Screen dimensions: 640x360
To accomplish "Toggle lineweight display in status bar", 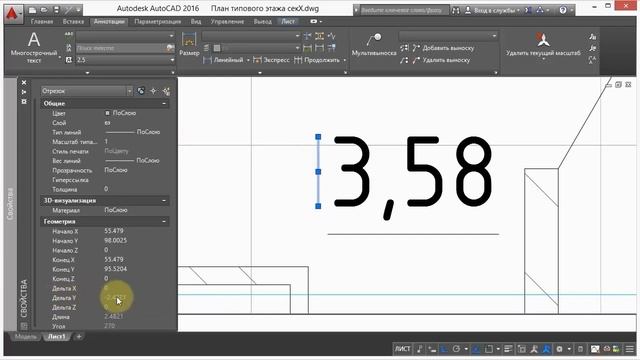I will [508, 349].
